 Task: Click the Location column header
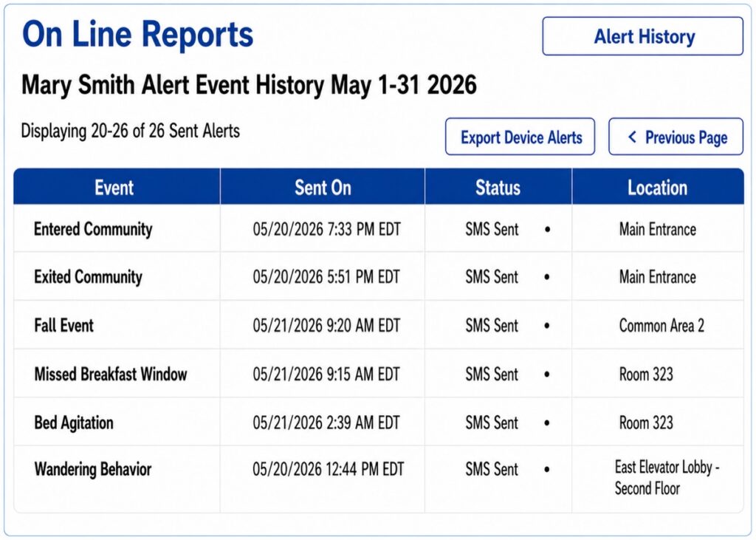pos(658,187)
